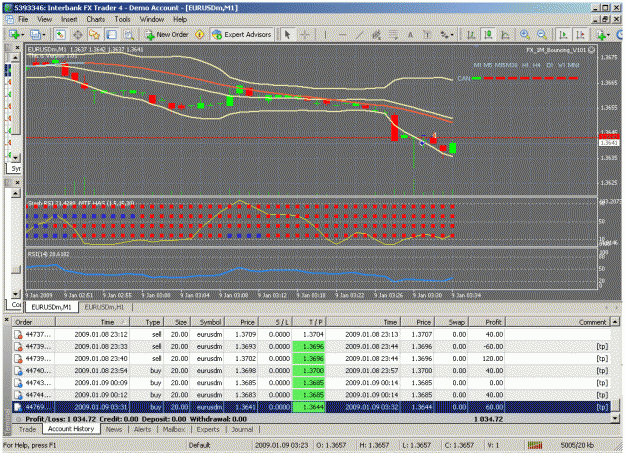Toggle chart auto scroll

563,35
